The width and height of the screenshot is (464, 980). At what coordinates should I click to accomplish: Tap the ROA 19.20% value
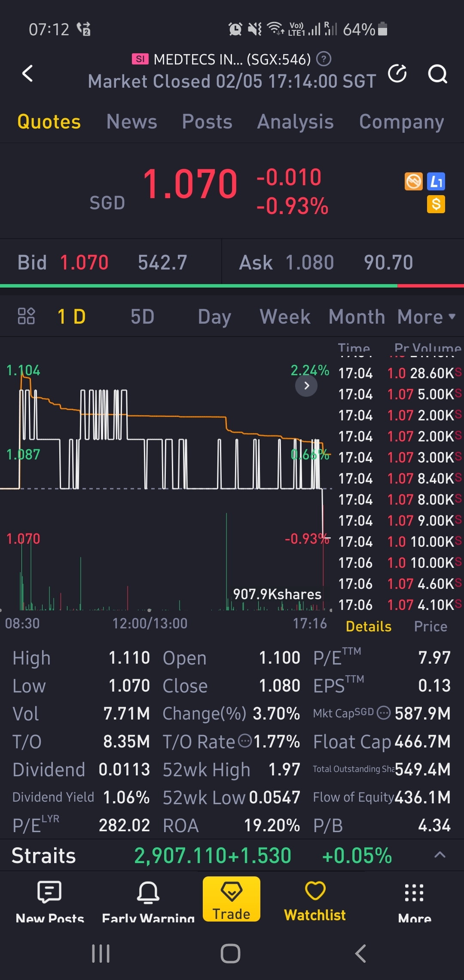click(x=272, y=825)
